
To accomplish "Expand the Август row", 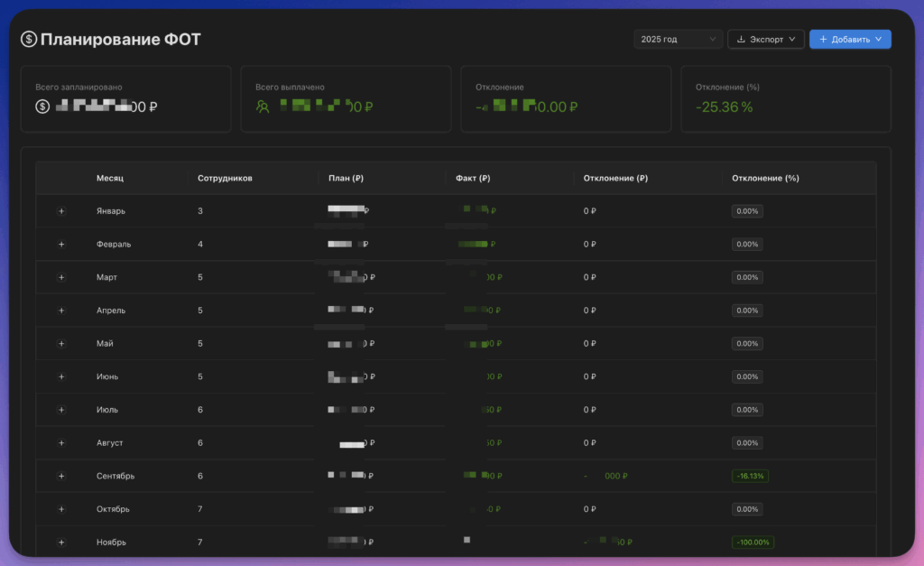I will click(x=61, y=442).
